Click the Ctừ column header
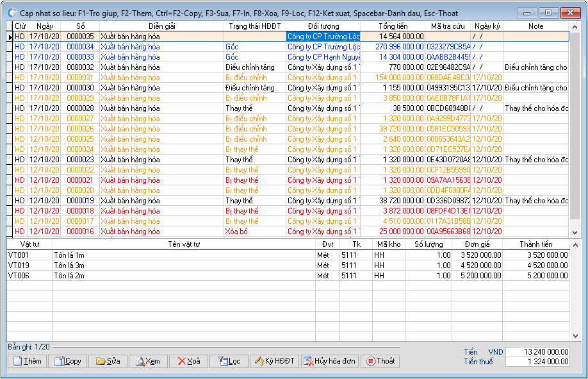Viewport: 588px width, 379px height. coord(20,26)
